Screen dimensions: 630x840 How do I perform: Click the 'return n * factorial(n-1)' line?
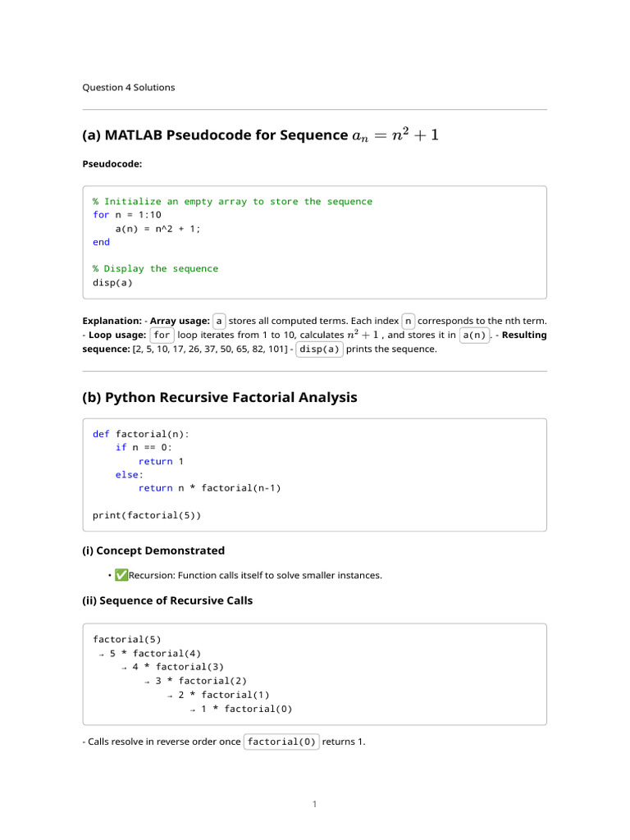click(x=209, y=488)
